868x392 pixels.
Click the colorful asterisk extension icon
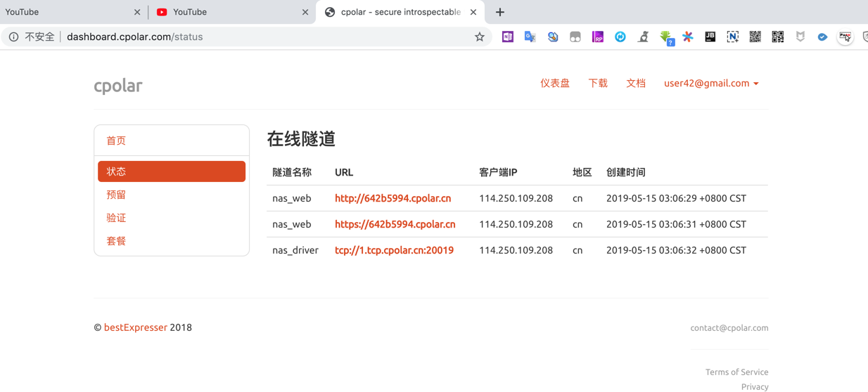[x=688, y=37]
